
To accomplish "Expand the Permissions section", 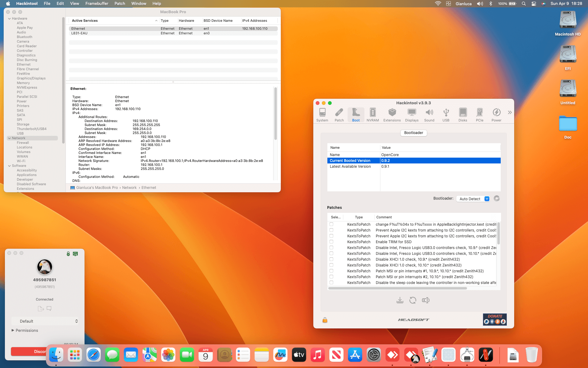I will 13,330.
